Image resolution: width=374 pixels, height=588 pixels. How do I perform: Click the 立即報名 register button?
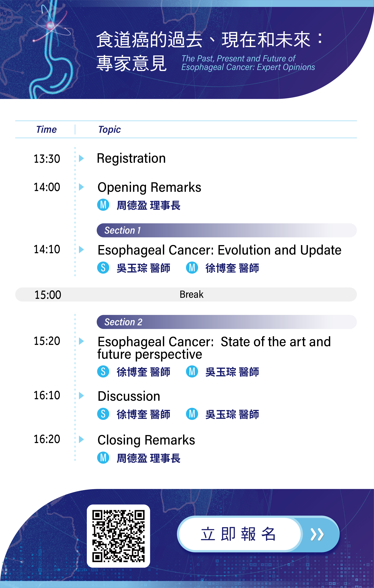pos(258,534)
